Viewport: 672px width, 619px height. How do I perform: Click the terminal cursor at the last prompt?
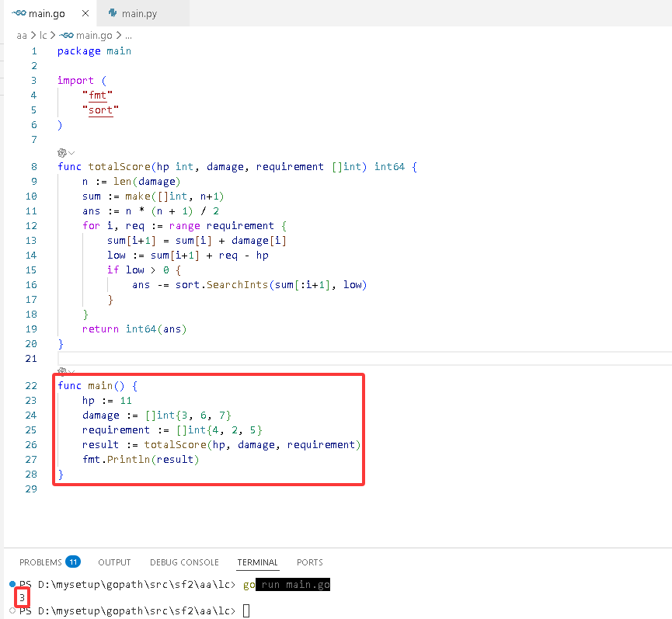tap(246, 611)
